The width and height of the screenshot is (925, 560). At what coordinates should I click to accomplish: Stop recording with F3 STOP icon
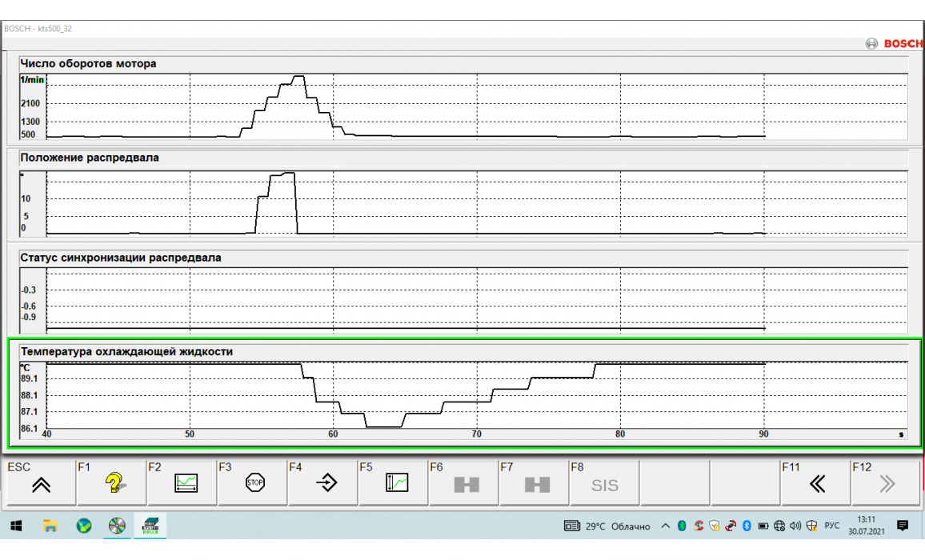tap(253, 483)
